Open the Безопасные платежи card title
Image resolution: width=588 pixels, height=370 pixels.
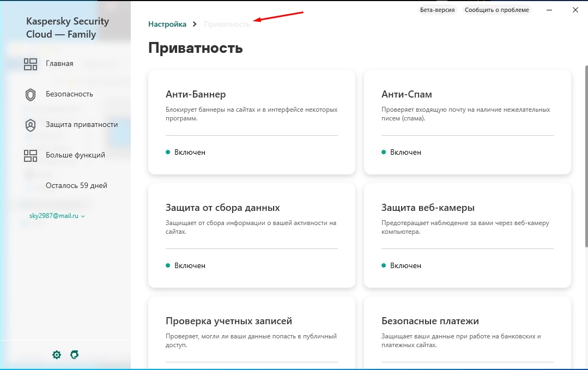[430, 321]
